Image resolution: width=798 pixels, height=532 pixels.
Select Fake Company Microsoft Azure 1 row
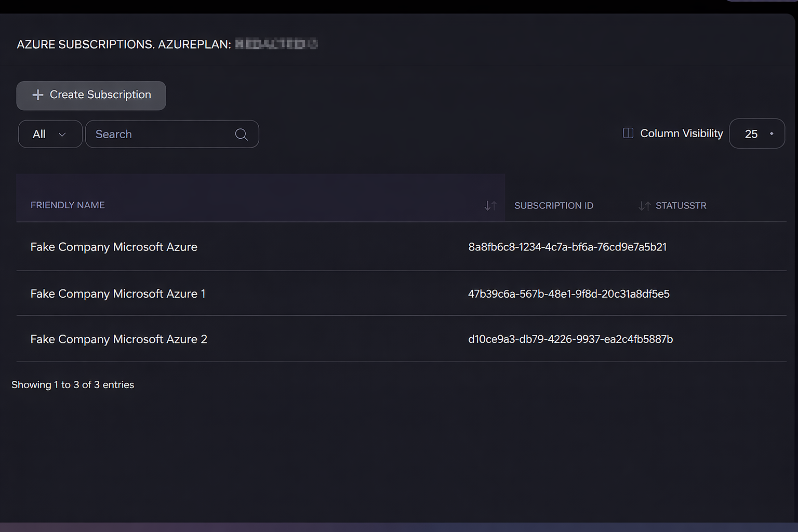[x=401, y=294]
